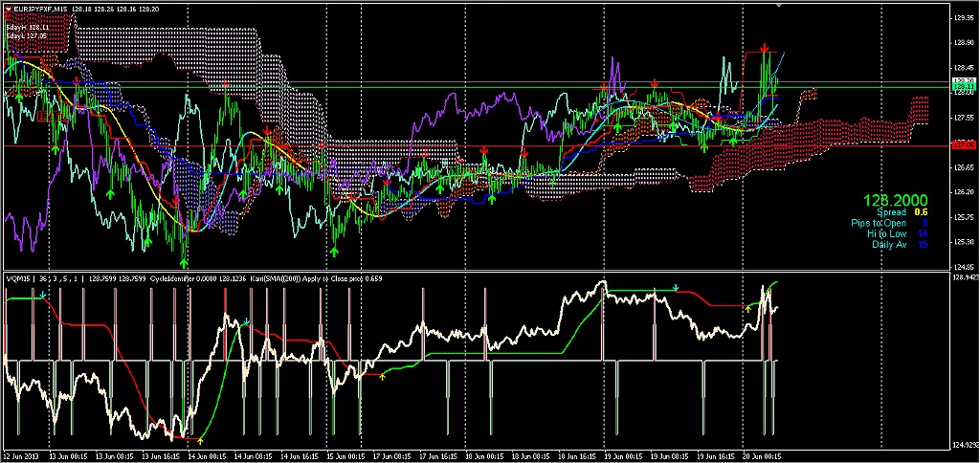Click the Pips to Open readout
This screenshot has height=463, width=980.
click(x=889, y=223)
